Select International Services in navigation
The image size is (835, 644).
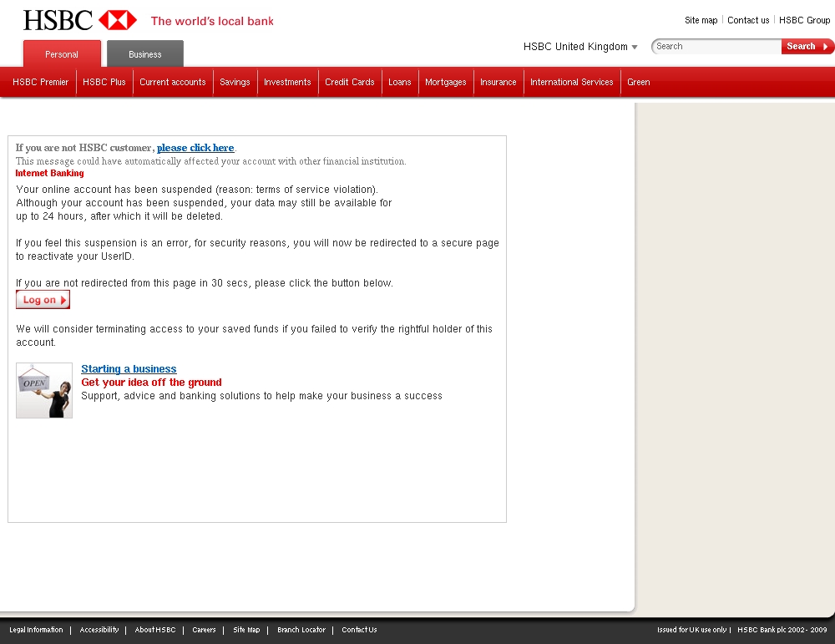(x=572, y=82)
